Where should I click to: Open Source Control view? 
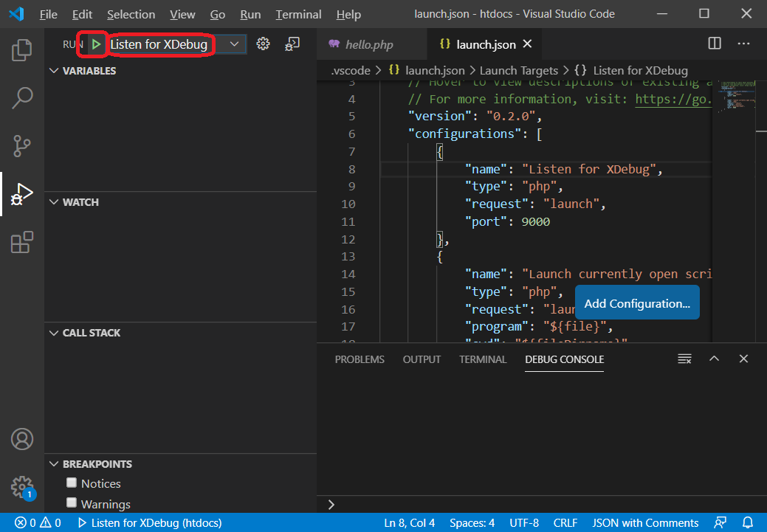coord(22,146)
